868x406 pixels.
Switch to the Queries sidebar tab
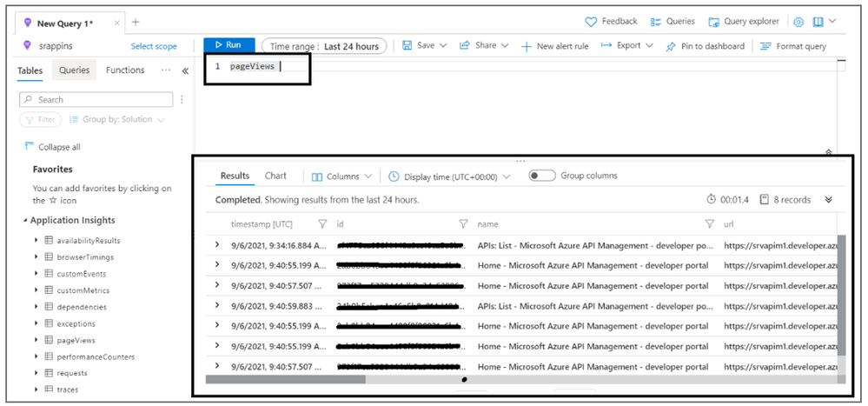point(74,70)
